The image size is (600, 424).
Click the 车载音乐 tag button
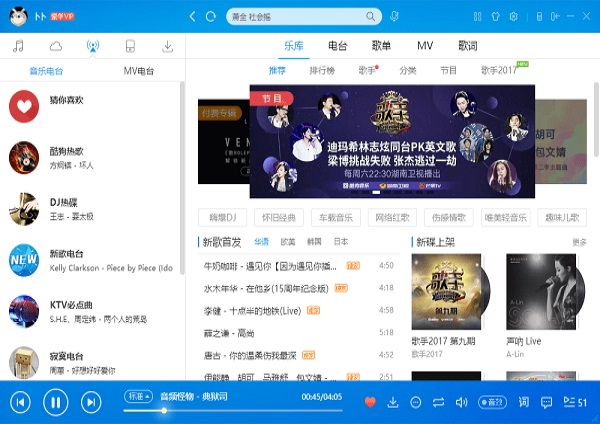click(x=336, y=217)
